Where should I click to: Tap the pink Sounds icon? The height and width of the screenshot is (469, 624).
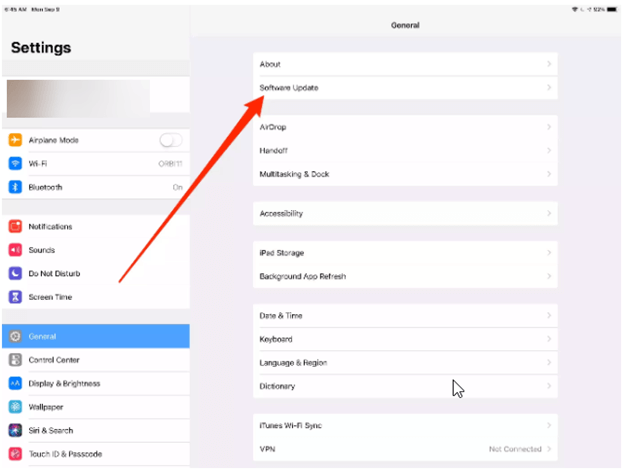click(15, 250)
